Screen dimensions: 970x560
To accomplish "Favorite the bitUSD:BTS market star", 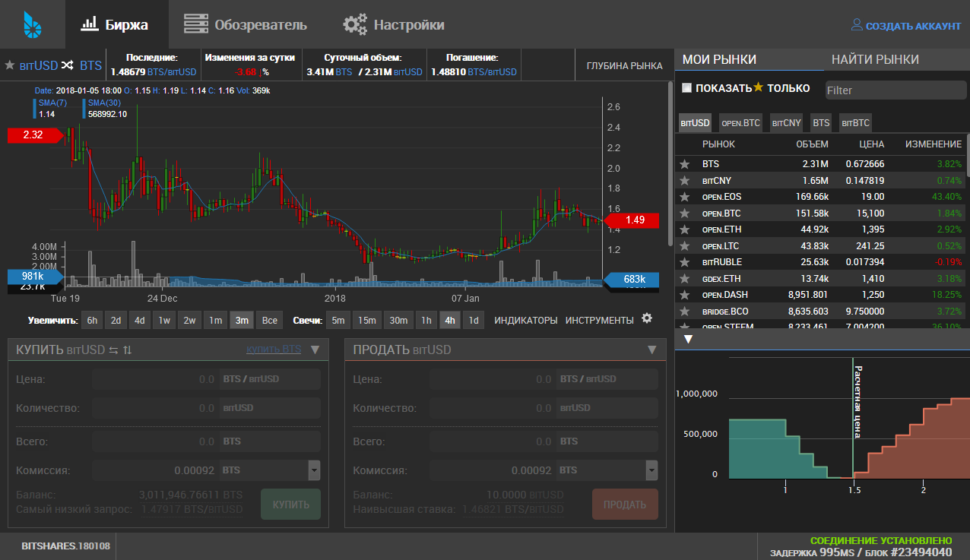I will tap(10, 65).
